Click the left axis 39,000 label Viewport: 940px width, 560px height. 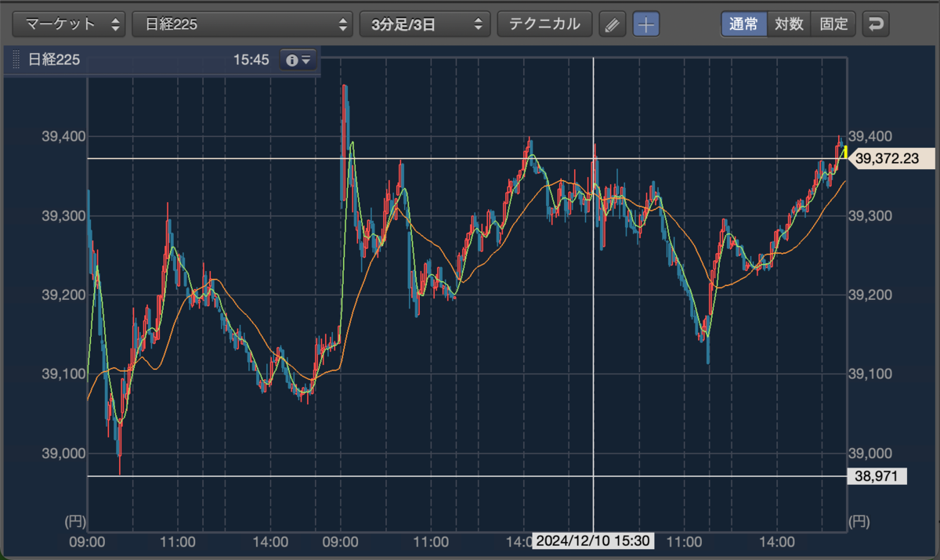tap(62, 453)
